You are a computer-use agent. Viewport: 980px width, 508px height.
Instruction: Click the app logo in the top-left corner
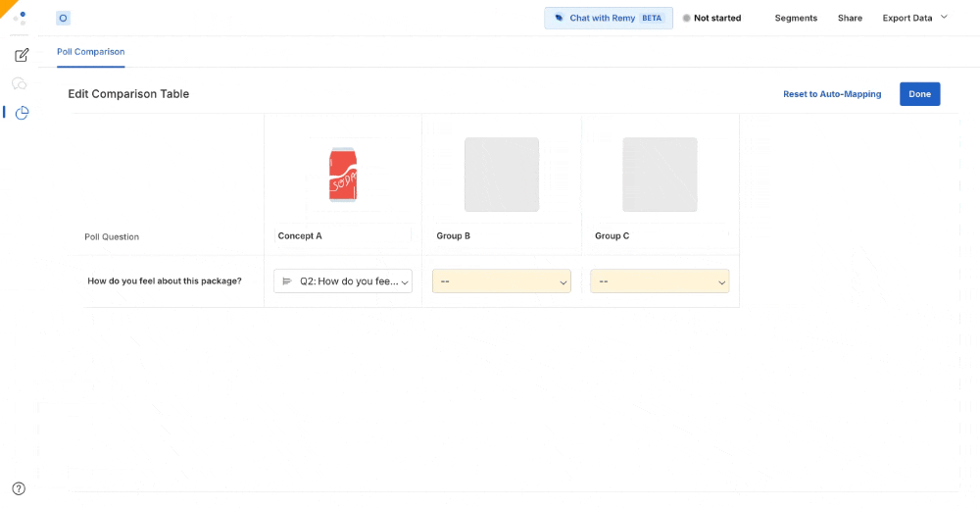(x=20, y=18)
